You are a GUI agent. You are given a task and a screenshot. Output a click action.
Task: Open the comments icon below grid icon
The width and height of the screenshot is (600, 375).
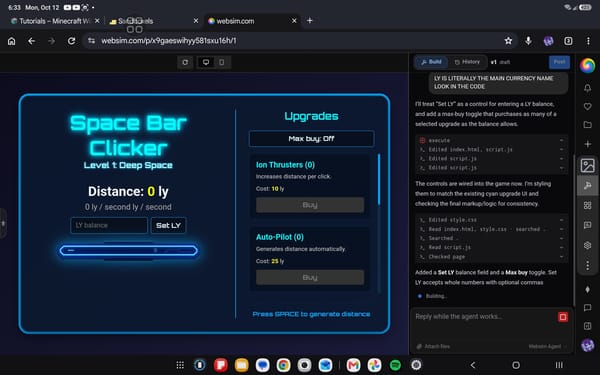click(x=587, y=225)
